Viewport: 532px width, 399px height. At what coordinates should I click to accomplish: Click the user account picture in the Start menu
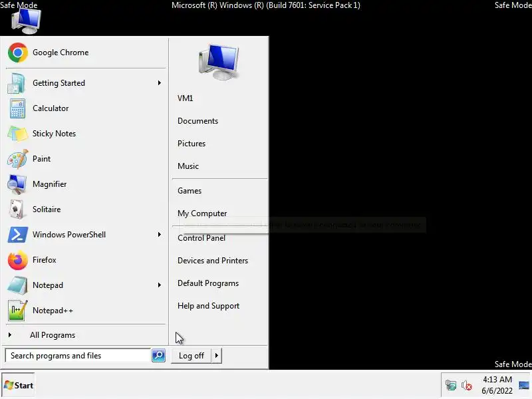pos(219,62)
